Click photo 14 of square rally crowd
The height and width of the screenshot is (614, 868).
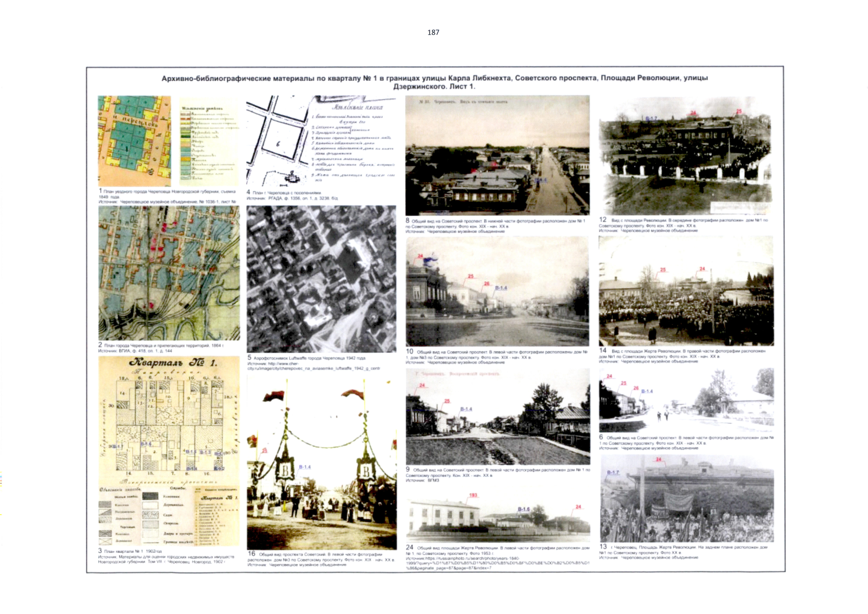pos(685,290)
